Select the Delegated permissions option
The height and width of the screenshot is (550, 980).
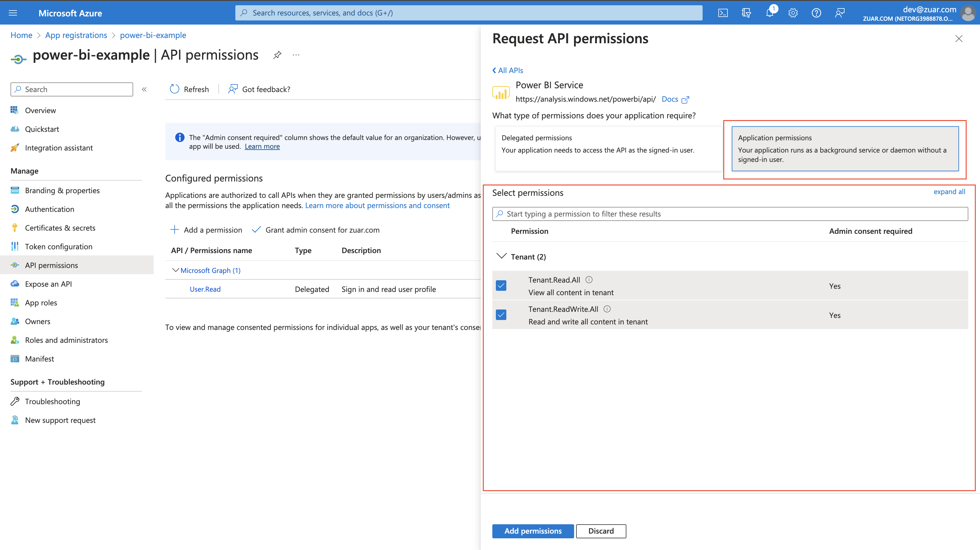[x=608, y=149]
